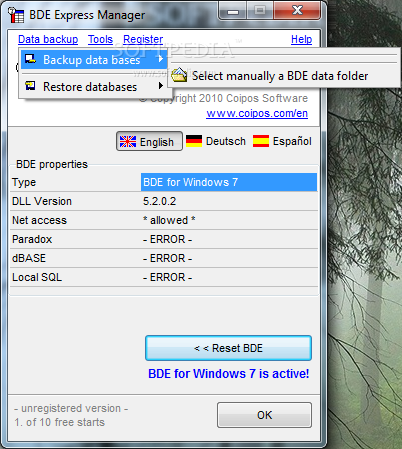Viewport: 402px width, 449px height.
Task: Click the BDE for Windows 7 is active message
Action: point(229,374)
